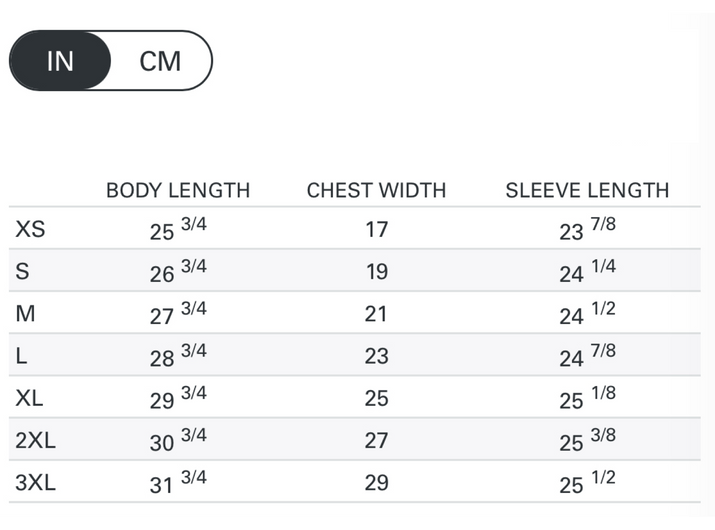Click the chest width value 19
715x530 pixels.
click(376, 272)
